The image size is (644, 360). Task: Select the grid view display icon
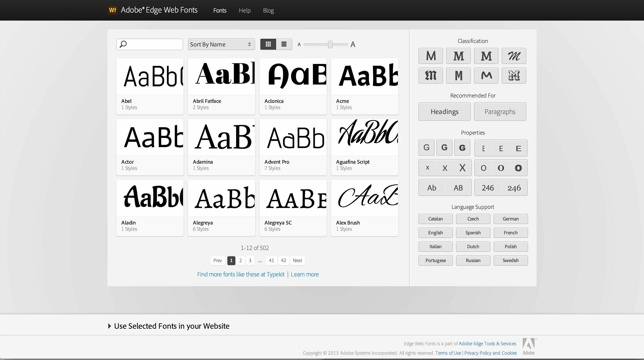pyautogui.click(x=269, y=44)
